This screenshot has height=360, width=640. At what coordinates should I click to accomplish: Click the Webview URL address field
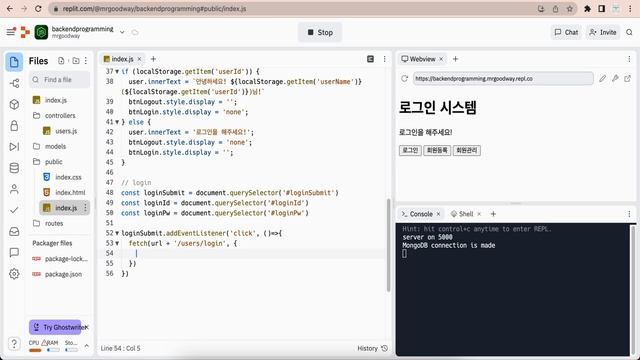(x=503, y=78)
